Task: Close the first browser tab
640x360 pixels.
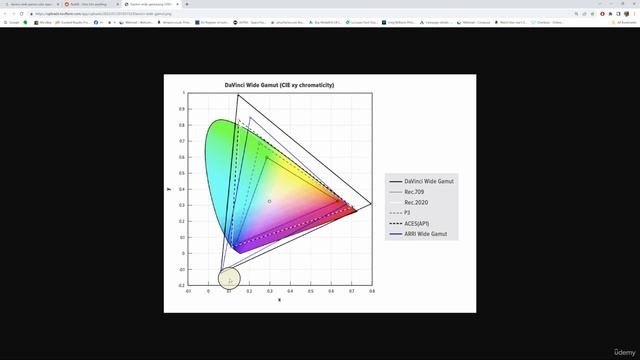Action: (58, 4)
